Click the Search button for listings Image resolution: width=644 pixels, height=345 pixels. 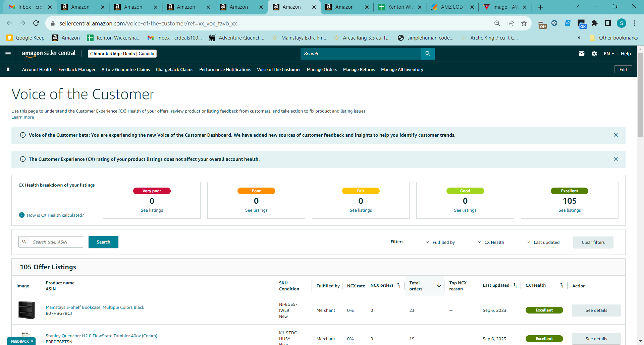[103, 242]
